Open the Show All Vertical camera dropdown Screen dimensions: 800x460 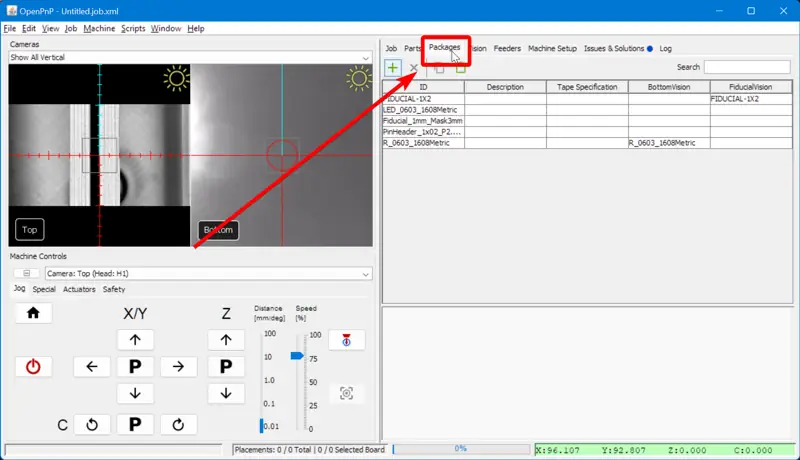tap(190, 58)
